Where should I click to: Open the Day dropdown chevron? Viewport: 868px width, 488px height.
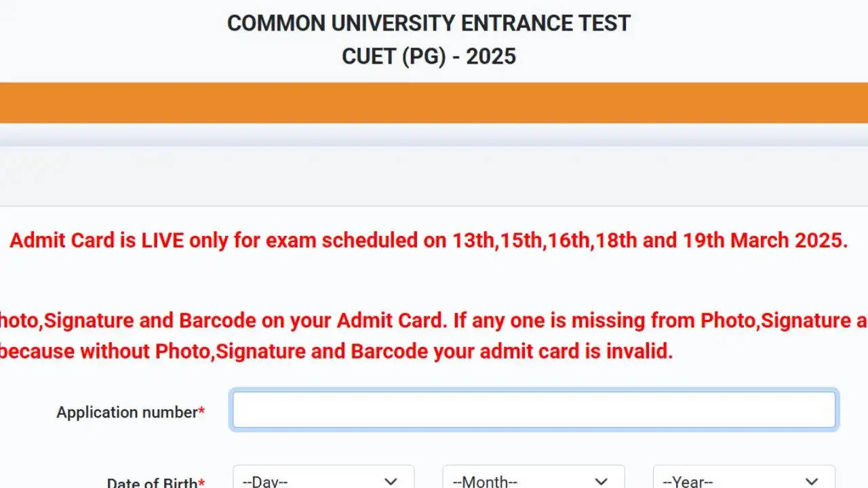point(391,481)
